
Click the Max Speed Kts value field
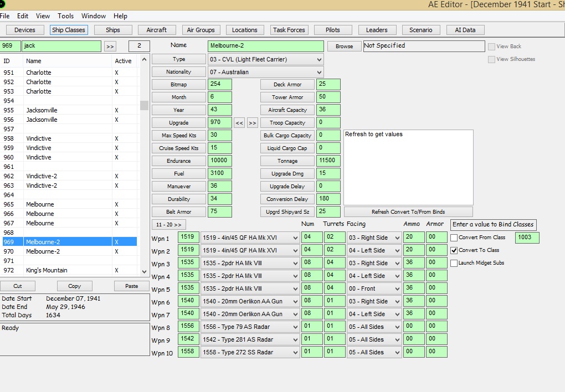pos(220,135)
